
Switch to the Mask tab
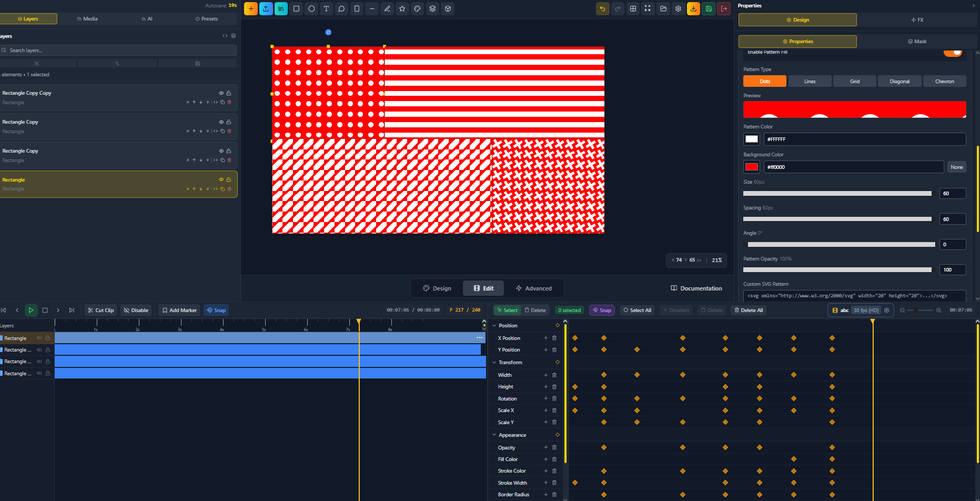pos(917,41)
